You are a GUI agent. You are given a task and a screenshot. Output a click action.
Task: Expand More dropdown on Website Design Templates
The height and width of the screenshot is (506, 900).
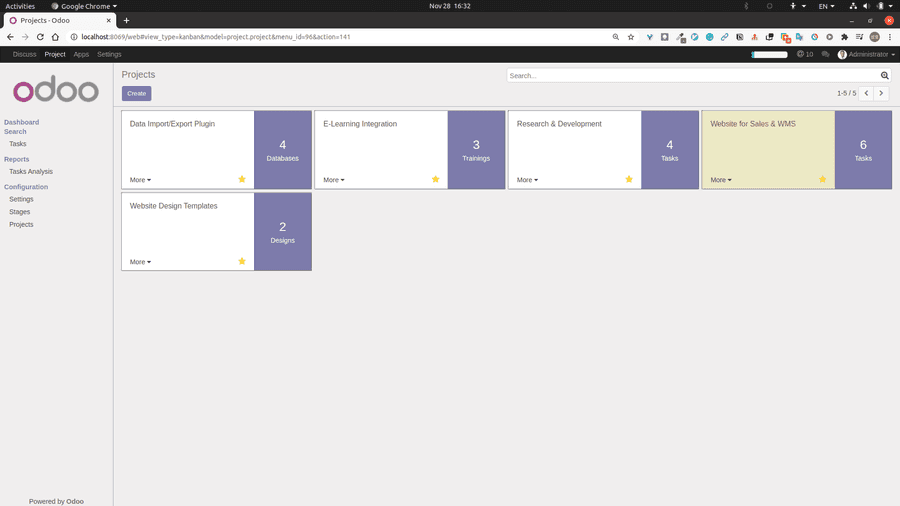[140, 262]
